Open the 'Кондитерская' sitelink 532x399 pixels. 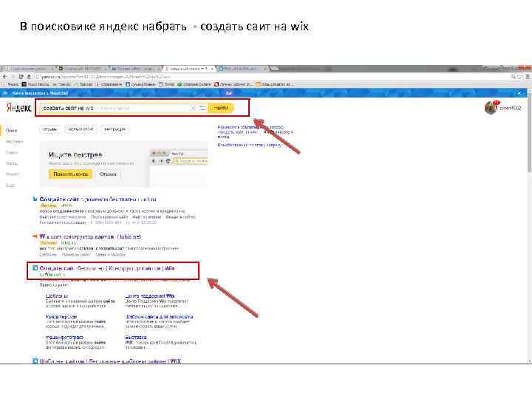61,316
